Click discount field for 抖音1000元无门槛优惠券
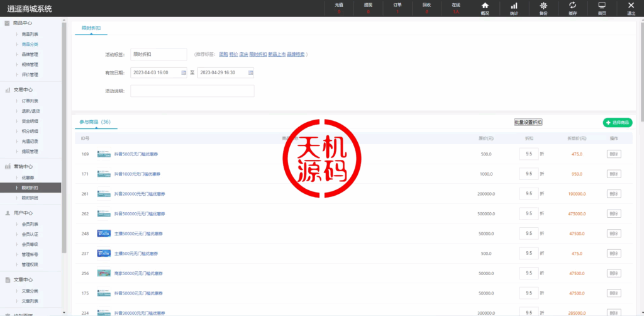The width and height of the screenshot is (644, 316). 528,174
